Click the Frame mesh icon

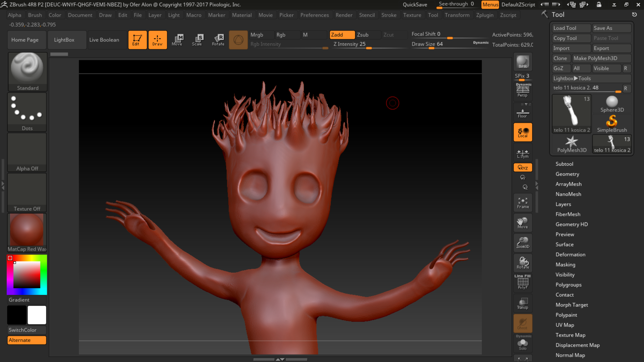[523, 203]
